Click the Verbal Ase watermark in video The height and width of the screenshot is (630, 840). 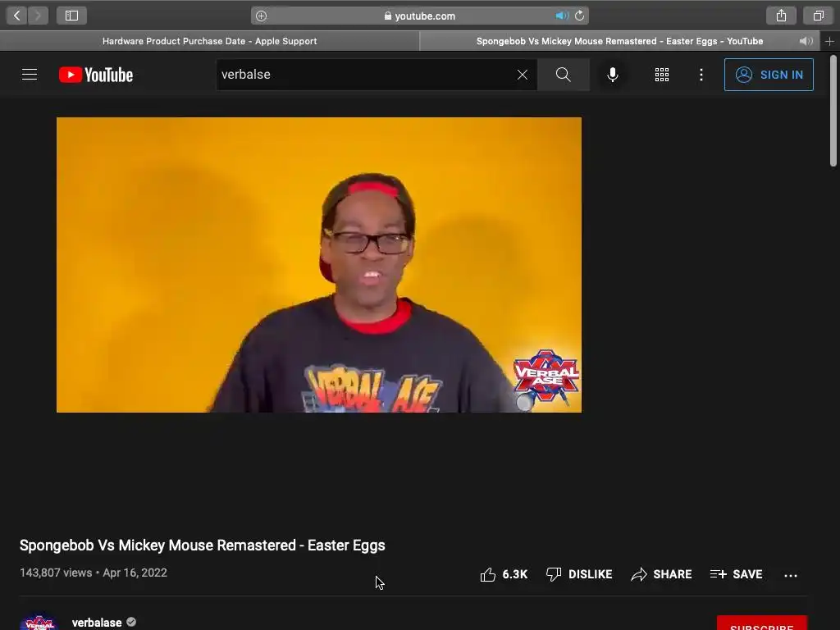[x=546, y=381]
